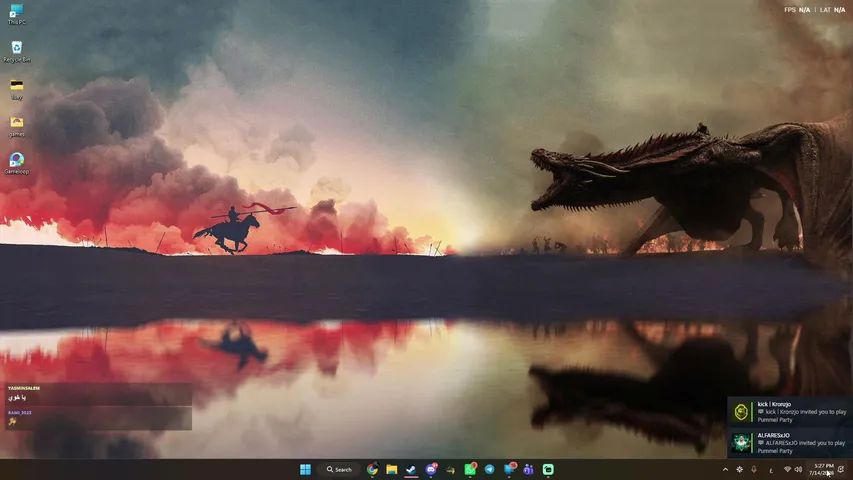Switch to Steam in the taskbar

point(411,469)
